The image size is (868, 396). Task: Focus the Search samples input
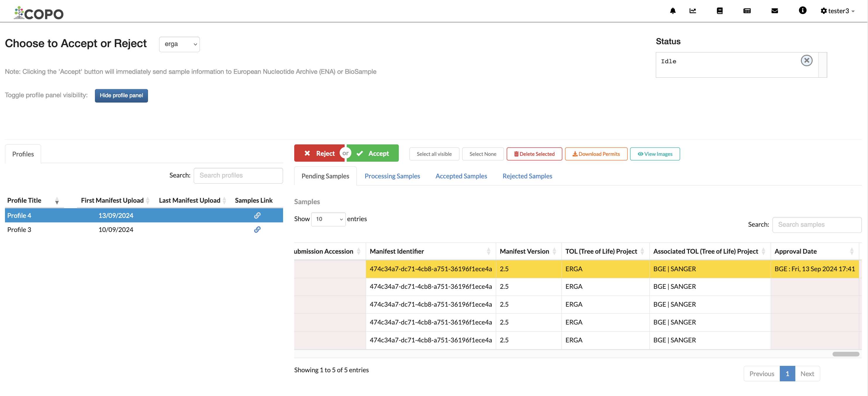(817, 225)
